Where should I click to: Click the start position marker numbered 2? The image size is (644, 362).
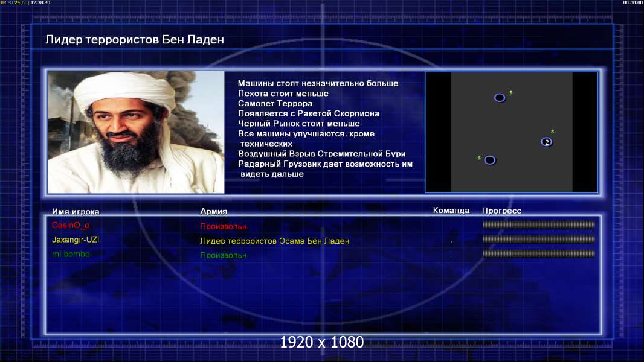coord(546,142)
